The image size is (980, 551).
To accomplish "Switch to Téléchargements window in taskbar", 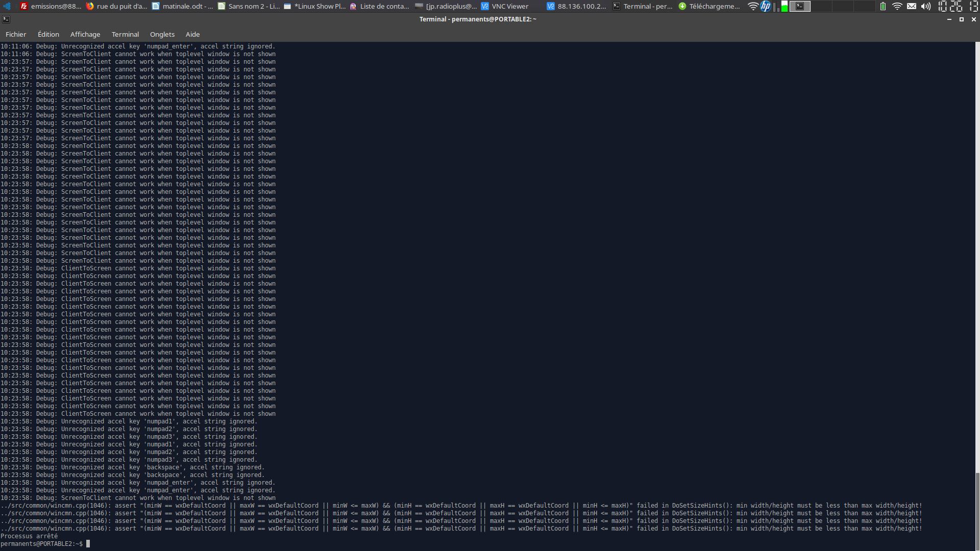I will point(709,6).
